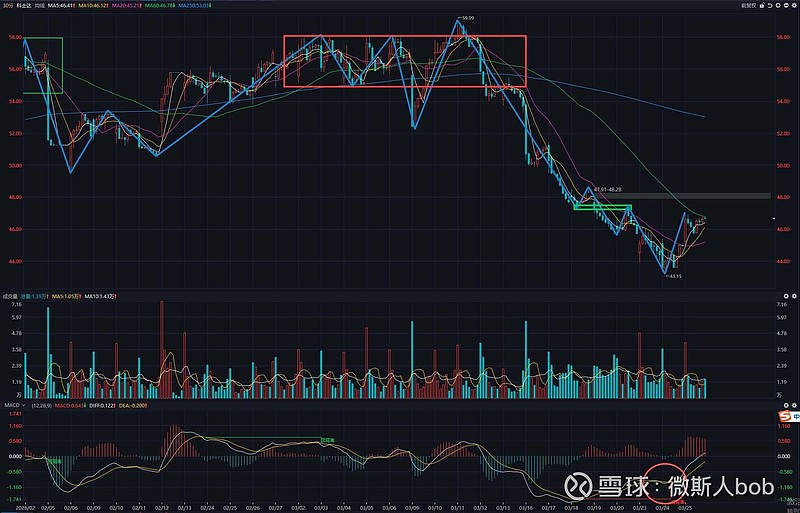Open the main chart settings gear

pyautogui.click(x=794, y=6)
